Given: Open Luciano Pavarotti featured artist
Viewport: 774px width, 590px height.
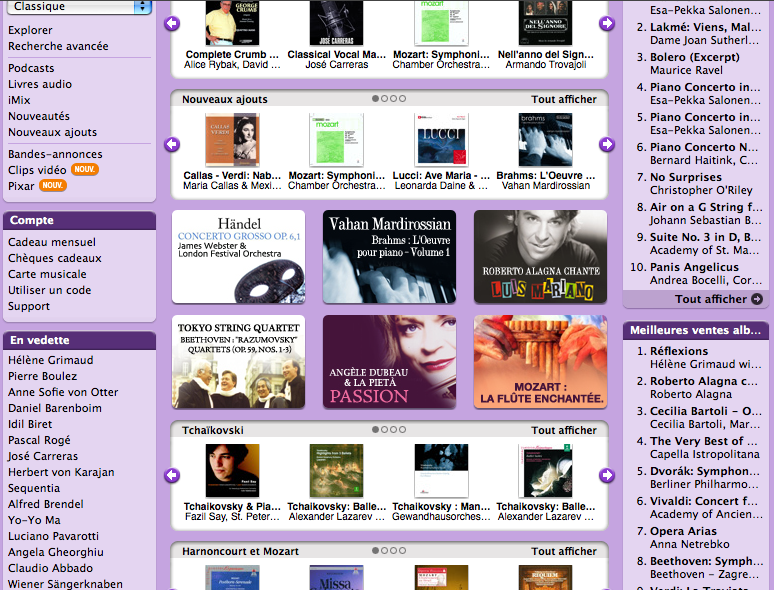Looking at the screenshot, I should point(53,536).
